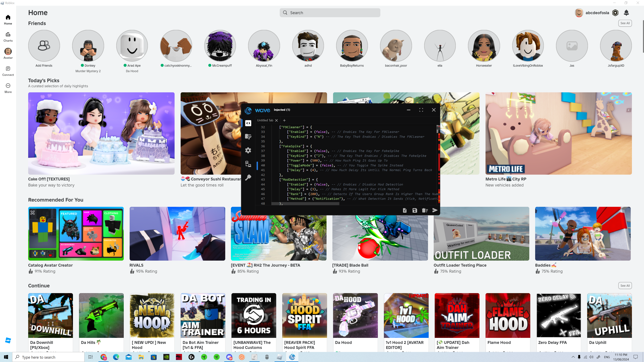This screenshot has width=644, height=362.
Task: Open the RIVALS game thumbnail
Action: [177, 234]
